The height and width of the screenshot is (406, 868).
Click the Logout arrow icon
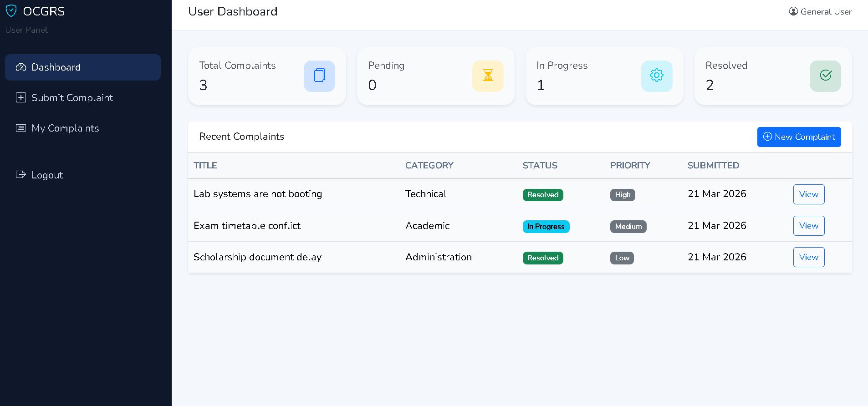(21, 174)
